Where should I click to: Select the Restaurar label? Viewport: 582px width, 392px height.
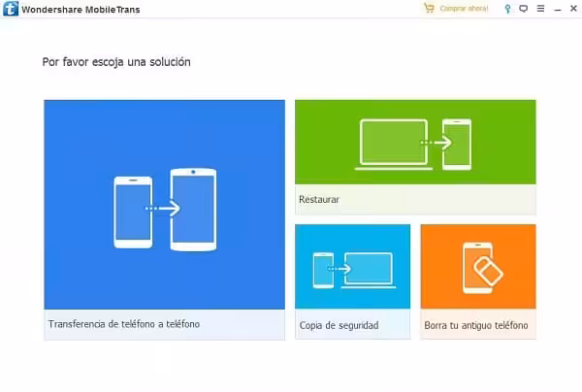coord(319,200)
